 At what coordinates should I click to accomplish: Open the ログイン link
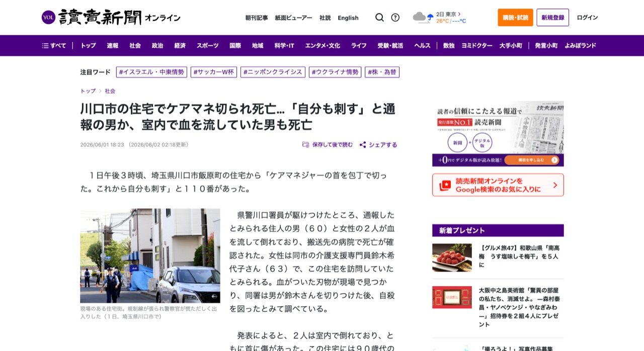[x=587, y=18]
